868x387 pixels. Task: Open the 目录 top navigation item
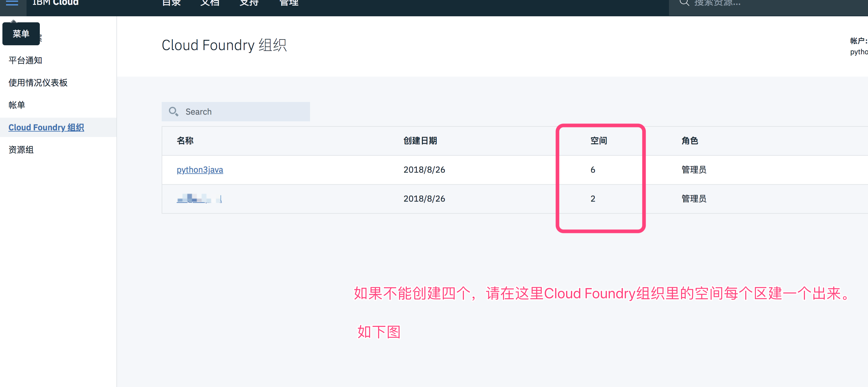tap(171, 3)
